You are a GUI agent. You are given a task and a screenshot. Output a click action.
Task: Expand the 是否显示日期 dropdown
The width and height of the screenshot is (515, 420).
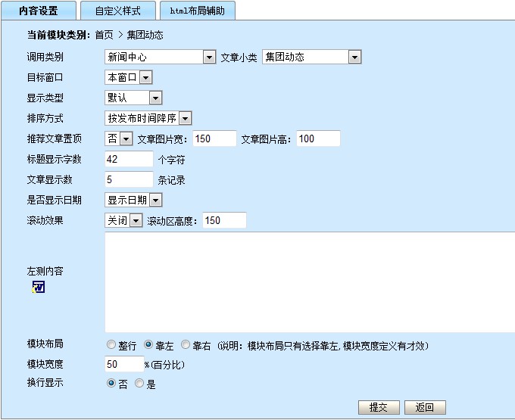[133, 200]
